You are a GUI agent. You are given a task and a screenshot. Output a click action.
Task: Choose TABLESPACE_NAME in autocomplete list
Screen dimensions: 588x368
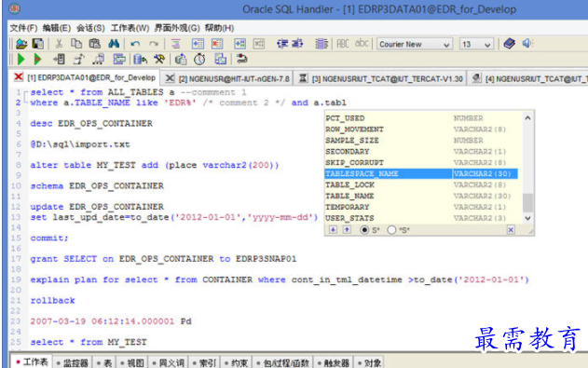421,173
